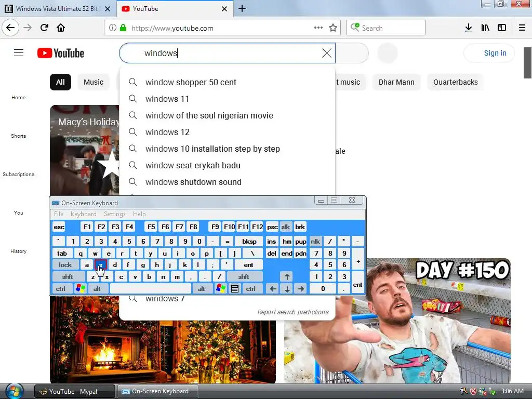Click the YouTube logo

tap(61, 54)
